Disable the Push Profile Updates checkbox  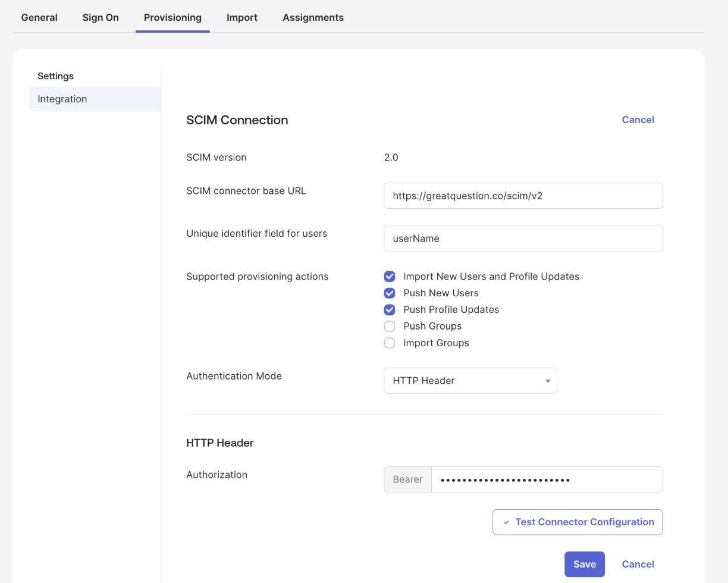(390, 310)
